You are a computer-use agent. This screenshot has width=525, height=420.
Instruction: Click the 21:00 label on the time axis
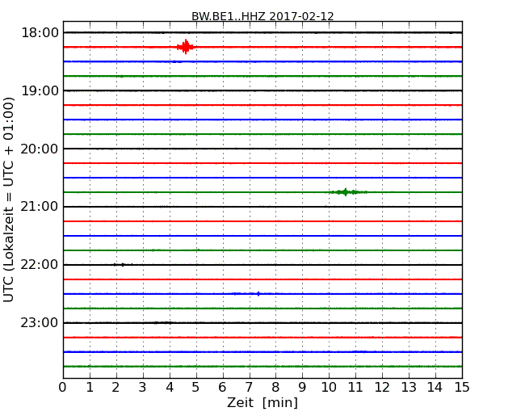(x=40, y=207)
